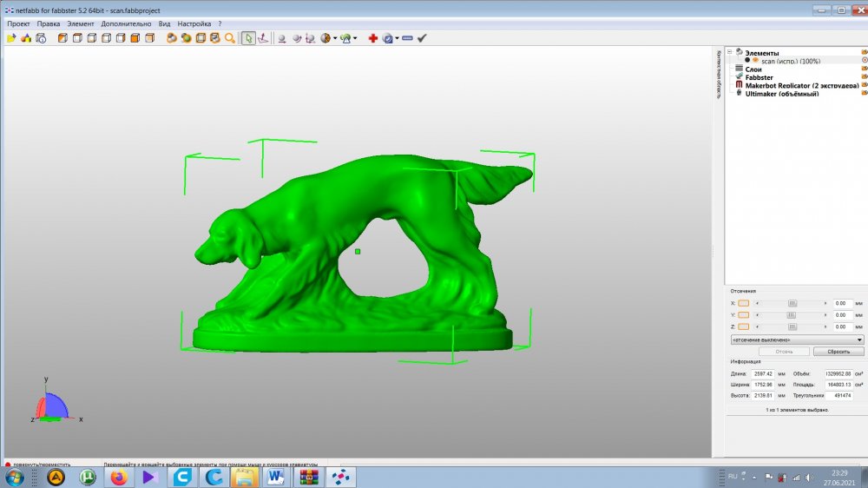Click the Сбросить button
Image resolution: width=868 pixels, height=488 pixels.
(838, 352)
